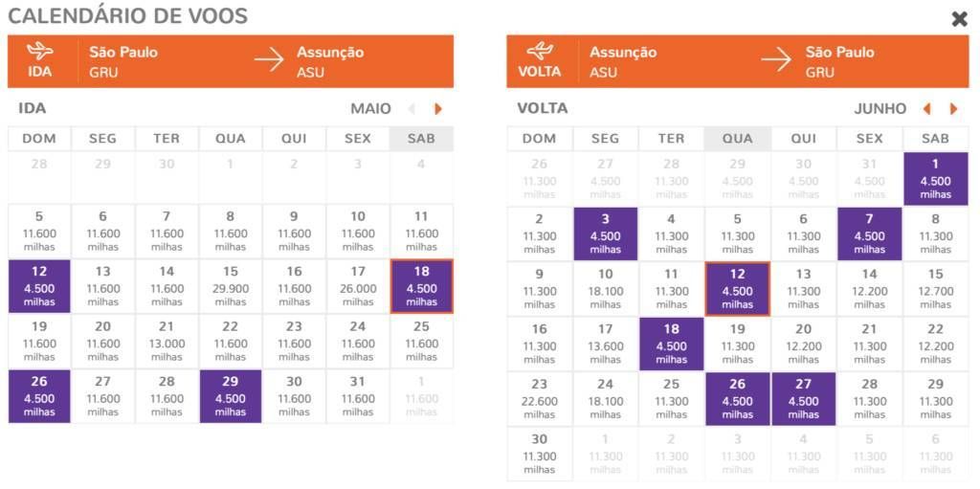The height and width of the screenshot is (489, 980).
Task: Click the outbound IDA airplane icon
Action: coord(40,52)
